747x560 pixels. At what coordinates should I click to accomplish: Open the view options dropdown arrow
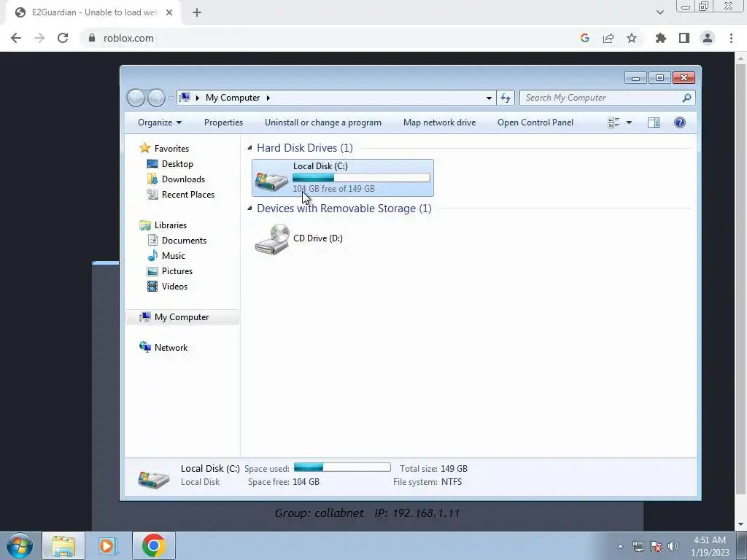point(629,122)
